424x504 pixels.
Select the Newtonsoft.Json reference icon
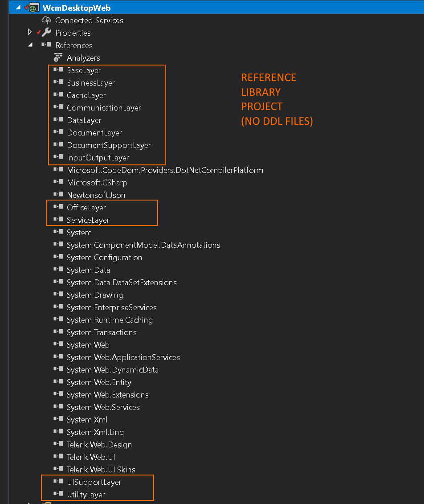(59, 195)
